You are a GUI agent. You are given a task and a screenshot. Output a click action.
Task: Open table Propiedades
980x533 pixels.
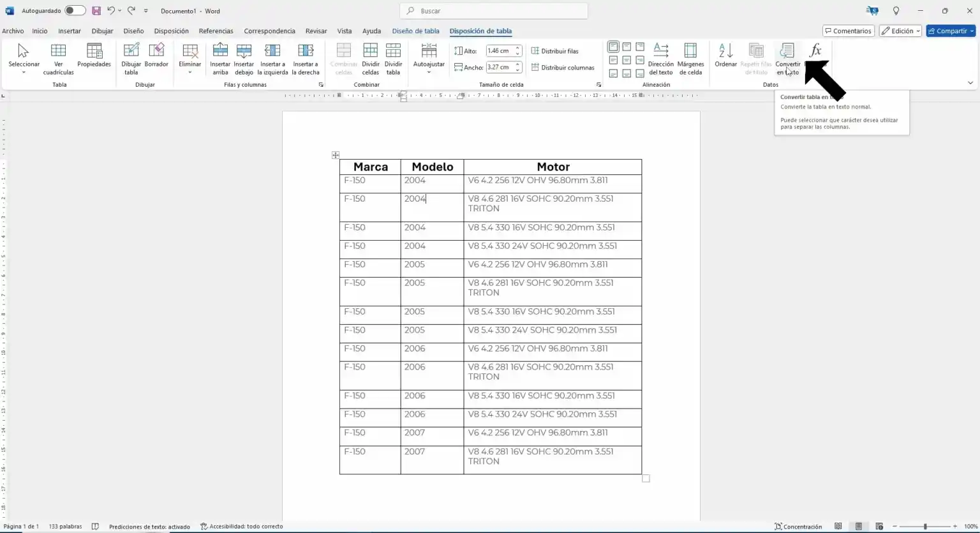pos(94,56)
